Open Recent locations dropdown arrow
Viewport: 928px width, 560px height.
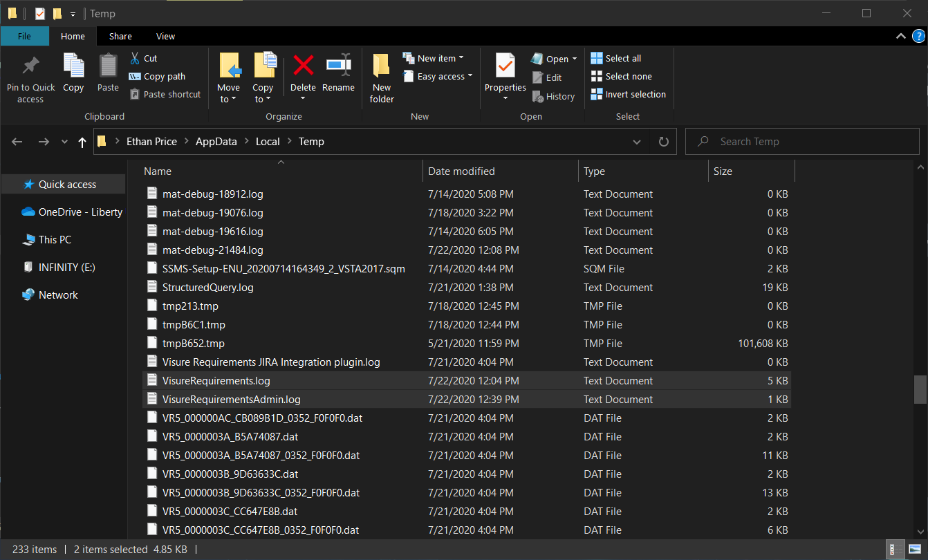pyautogui.click(x=64, y=142)
